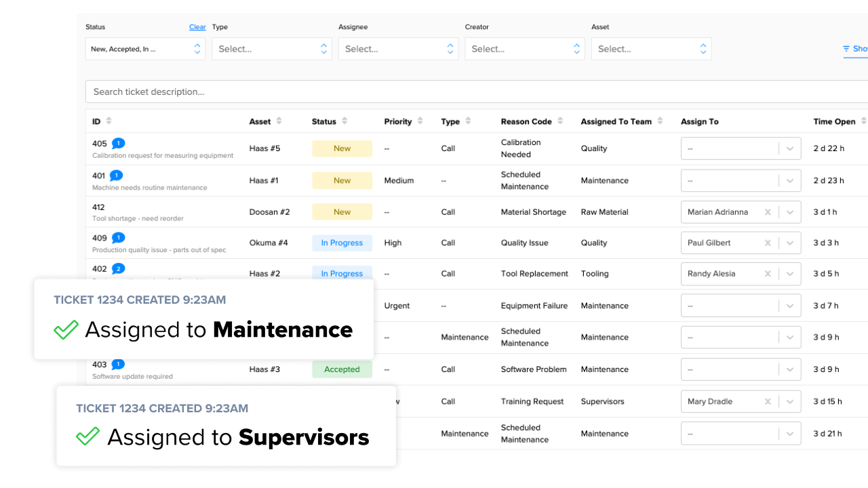Viewport: 868px width, 488px height.
Task: Click Assigned to Supervisors notification card
Action: (226, 426)
